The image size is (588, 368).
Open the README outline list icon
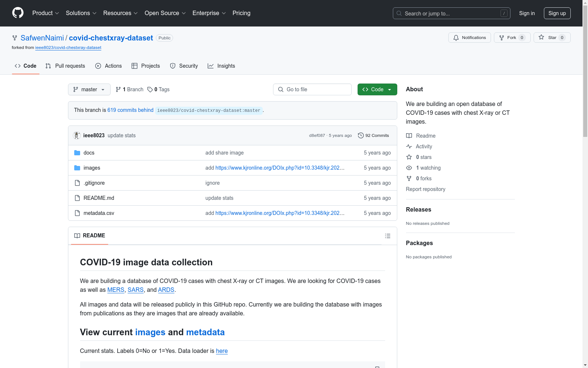pyautogui.click(x=388, y=236)
